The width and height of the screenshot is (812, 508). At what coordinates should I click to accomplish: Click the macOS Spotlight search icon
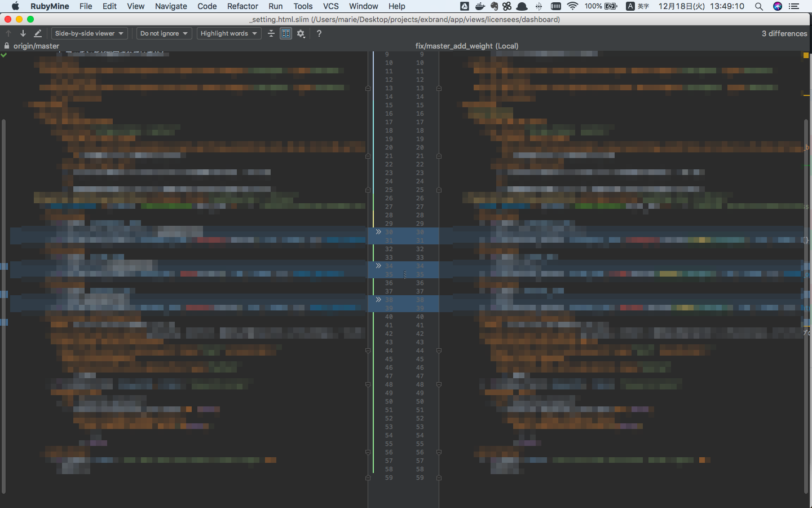pyautogui.click(x=759, y=6)
